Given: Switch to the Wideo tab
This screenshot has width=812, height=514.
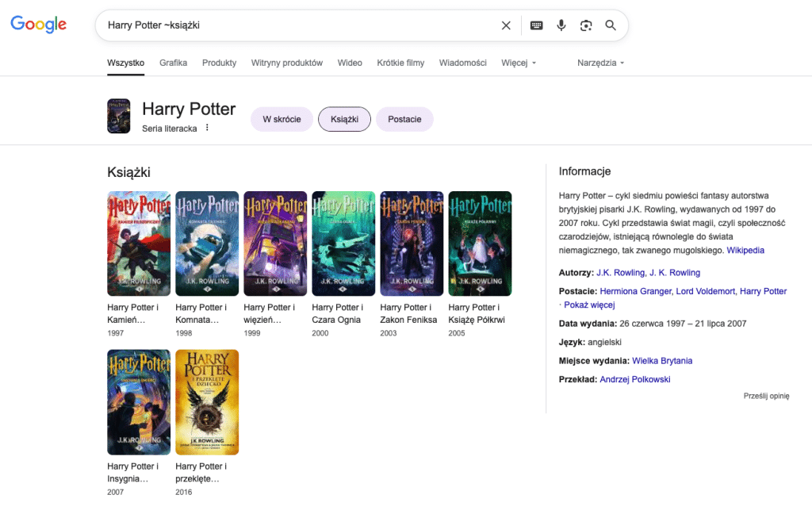Looking at the screenshot, I should click(x=350, y=63).
